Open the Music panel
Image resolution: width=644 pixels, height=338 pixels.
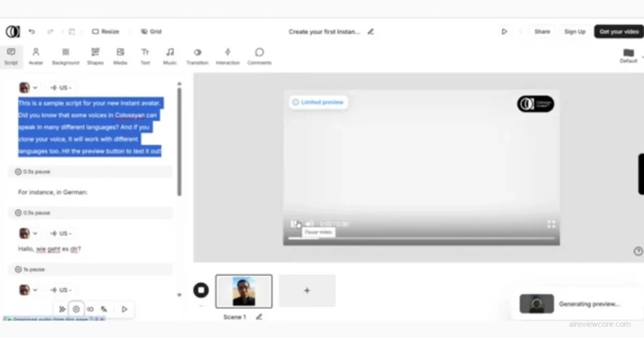[x=170, y=56]
